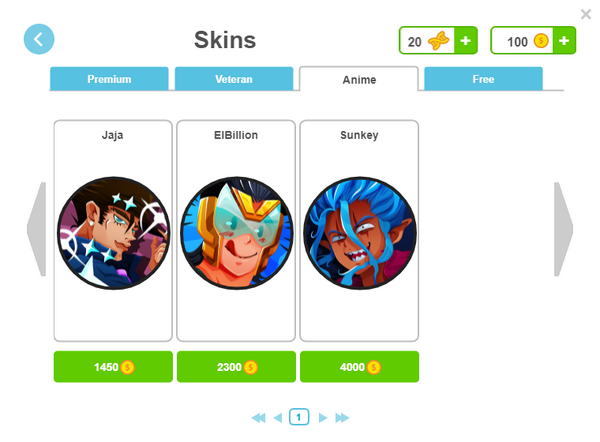Go back using the blue arrow button
Viewport: 600px width, 442px height.
[x=39, y=39]
